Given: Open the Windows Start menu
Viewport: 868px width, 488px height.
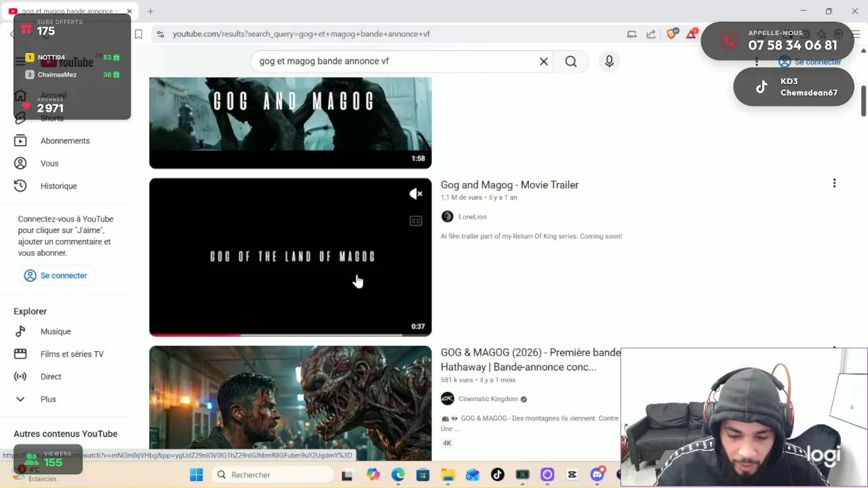Looking at the screenshot, I should point(196,475).
